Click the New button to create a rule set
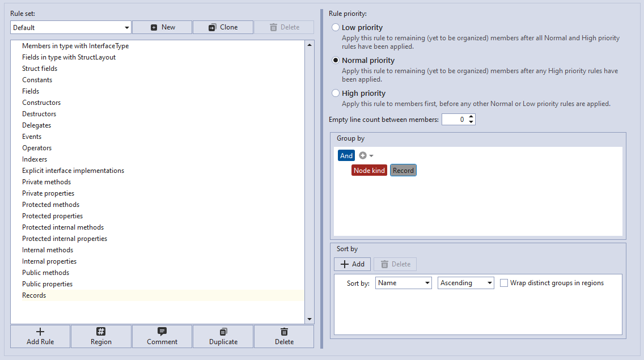Image resolution: width=644 pixels, height=360 pixels. (162, 27)
